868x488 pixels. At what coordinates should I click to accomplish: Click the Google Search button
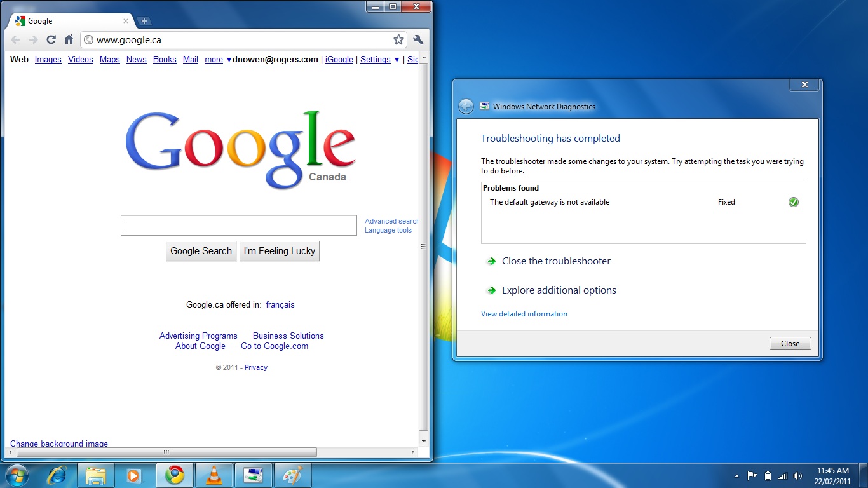click(x=201, y=251)
